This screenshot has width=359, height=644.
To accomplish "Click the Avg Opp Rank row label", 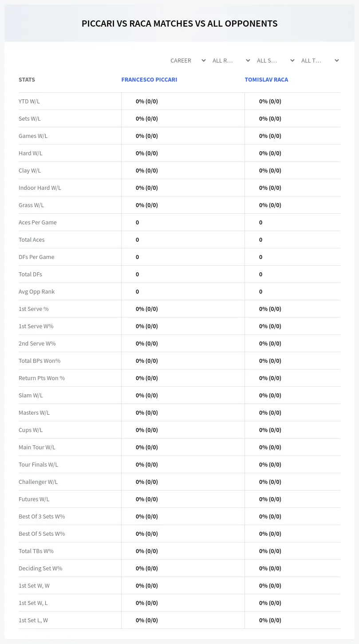I will coord(36,291).
